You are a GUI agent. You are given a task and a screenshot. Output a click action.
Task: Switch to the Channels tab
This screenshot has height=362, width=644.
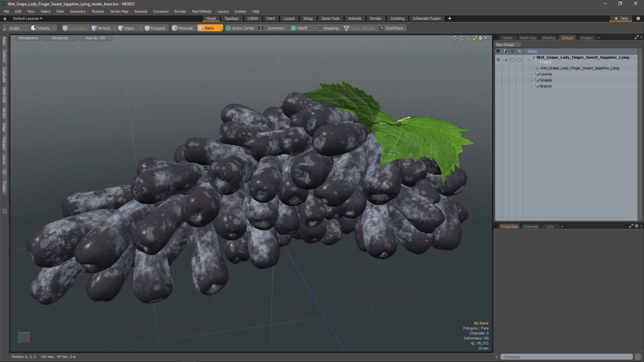[x=531, y=227]
